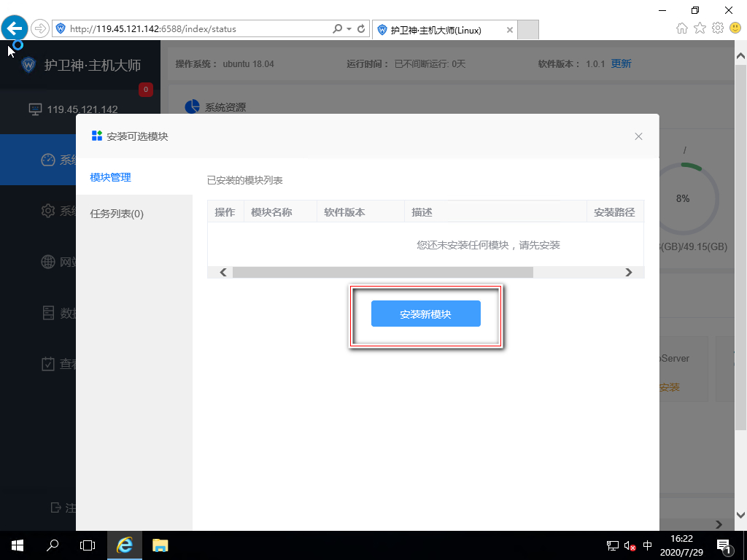This screenshot has height=560, width=747.
Task: Open File Explorer from the taskbar
Action: pyautogui.click(x=160, y=545)
